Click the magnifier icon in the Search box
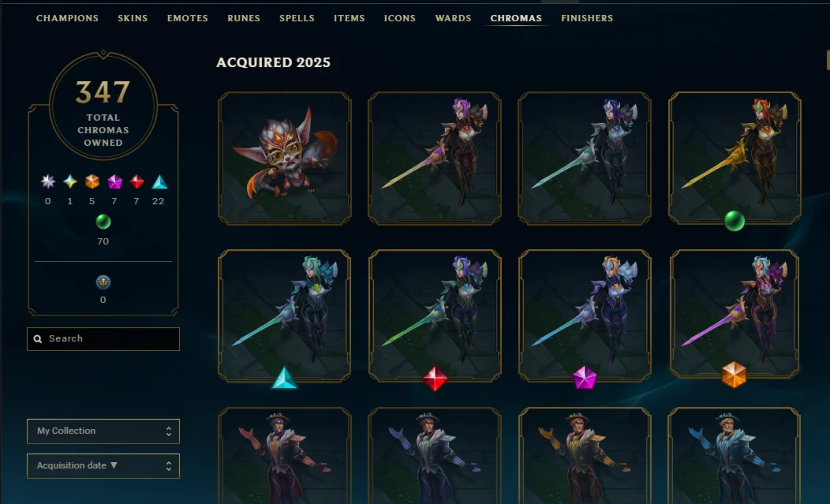 (38, 339)
